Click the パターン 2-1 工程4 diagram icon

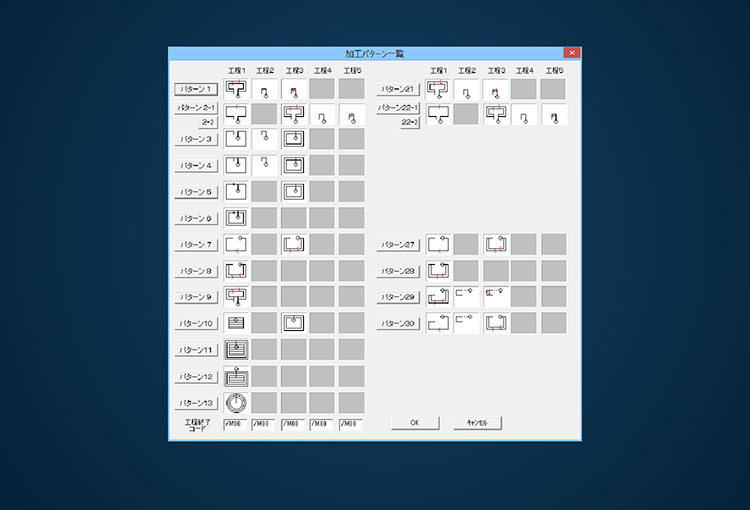coord(322,114)
